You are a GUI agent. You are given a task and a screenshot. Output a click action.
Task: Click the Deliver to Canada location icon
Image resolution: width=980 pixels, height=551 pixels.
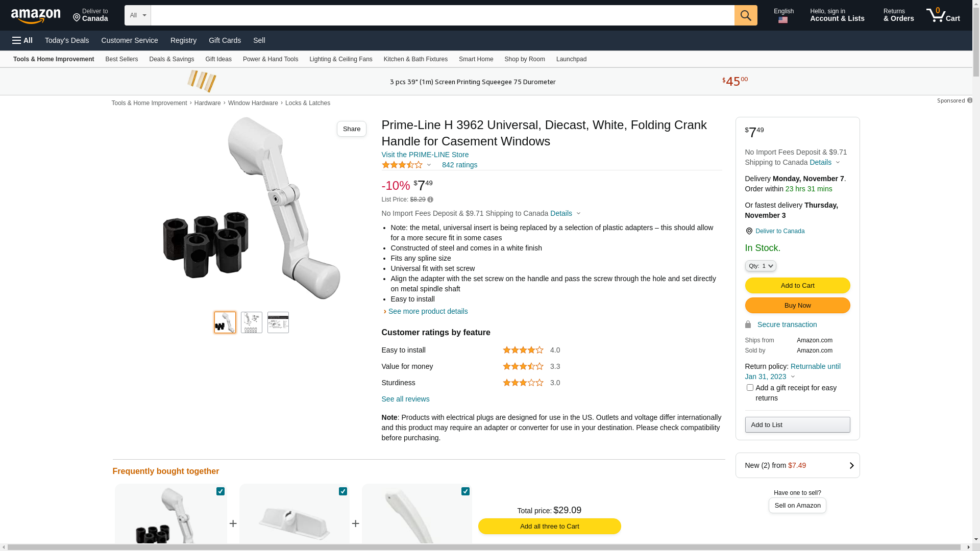coord(749,231)
